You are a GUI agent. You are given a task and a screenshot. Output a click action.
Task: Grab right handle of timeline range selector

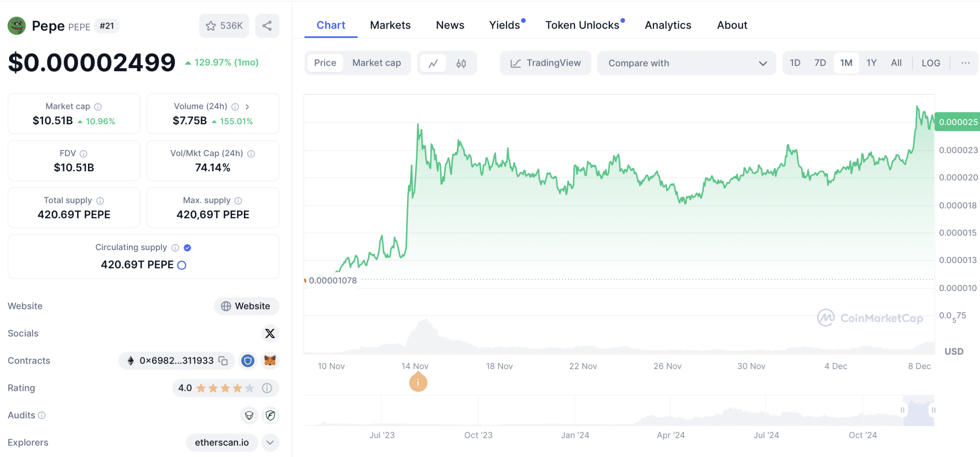(x=934, y=410)
